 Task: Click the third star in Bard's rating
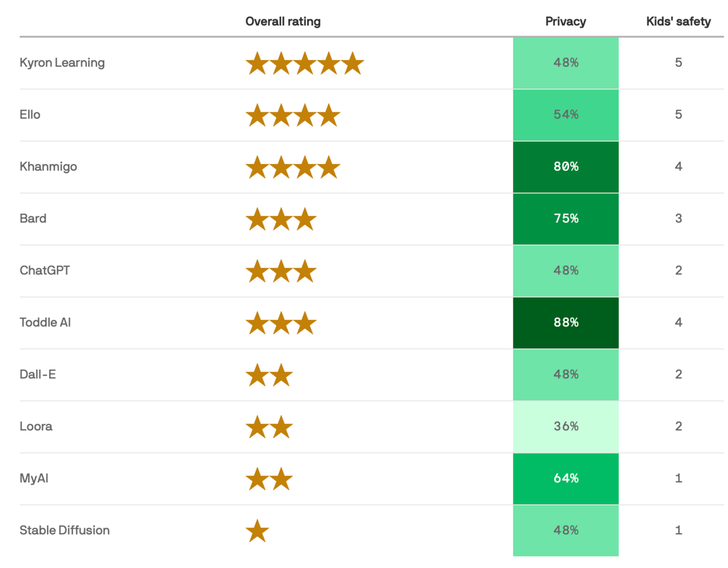pyautogui.click(x=305, y=220)
